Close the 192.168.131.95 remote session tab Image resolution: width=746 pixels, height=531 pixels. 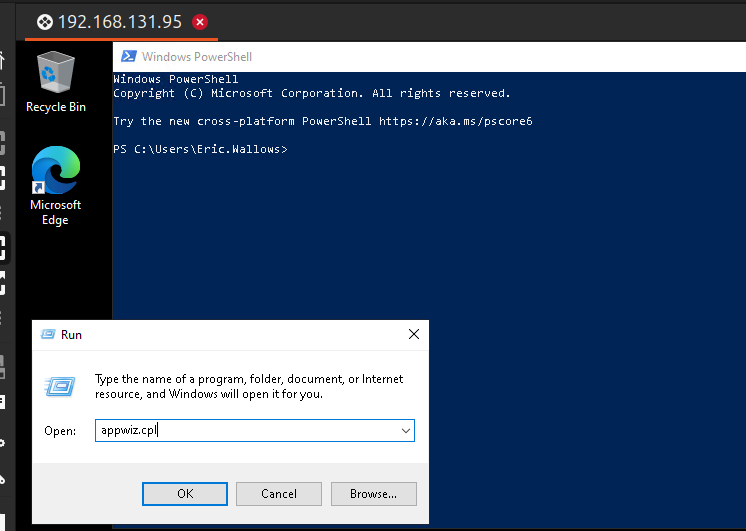(x=200, y=22)
